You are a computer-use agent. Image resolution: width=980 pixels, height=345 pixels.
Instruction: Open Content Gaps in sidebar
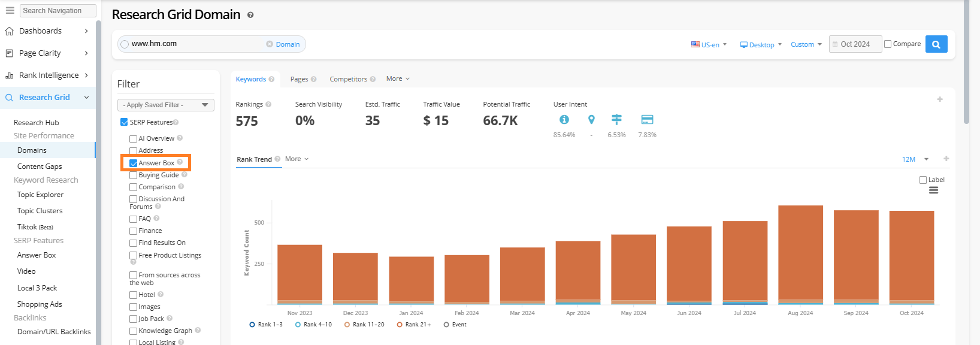(x=40, y=167)
